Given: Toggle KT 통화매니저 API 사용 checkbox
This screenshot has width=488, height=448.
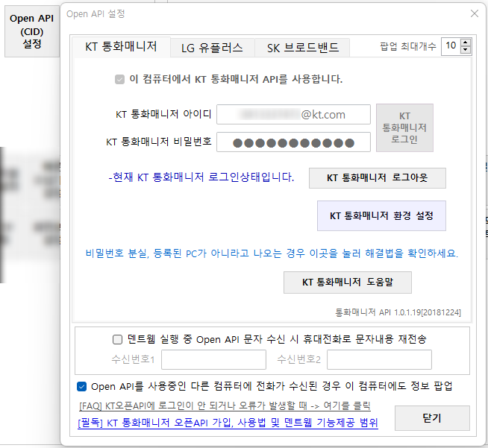Looking at the screenshot, I should 119,79.
